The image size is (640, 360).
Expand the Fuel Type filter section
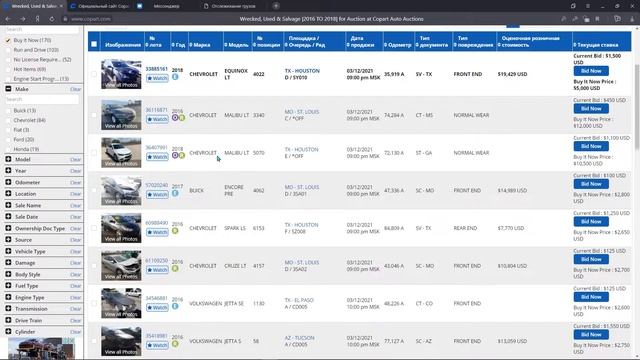[8, 286]
